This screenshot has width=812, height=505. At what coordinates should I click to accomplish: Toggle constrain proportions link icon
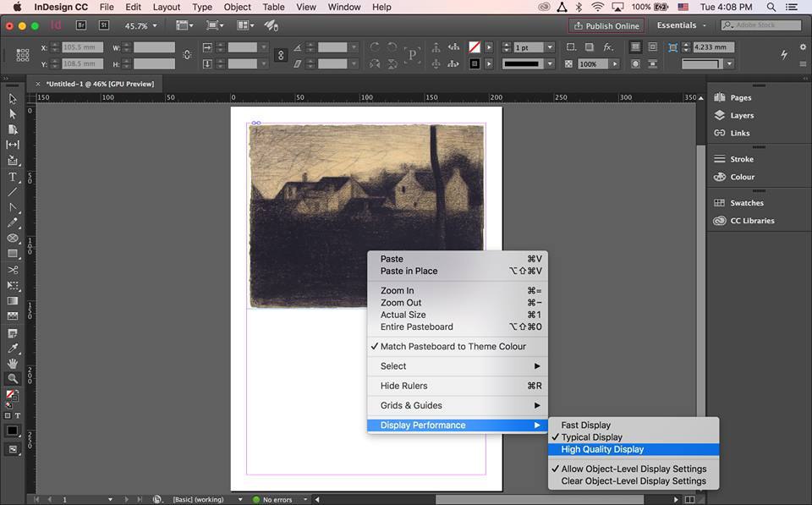pyautogui.click(x=187, y=55)
